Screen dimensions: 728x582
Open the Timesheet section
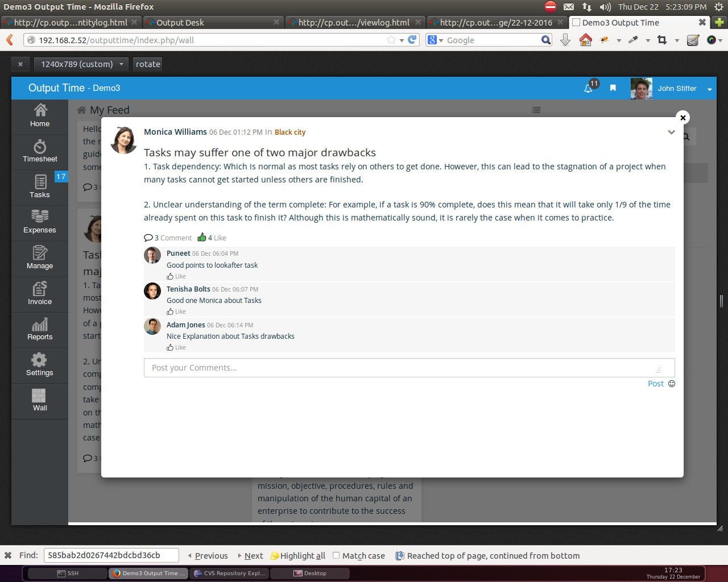[x=39, y=152]
